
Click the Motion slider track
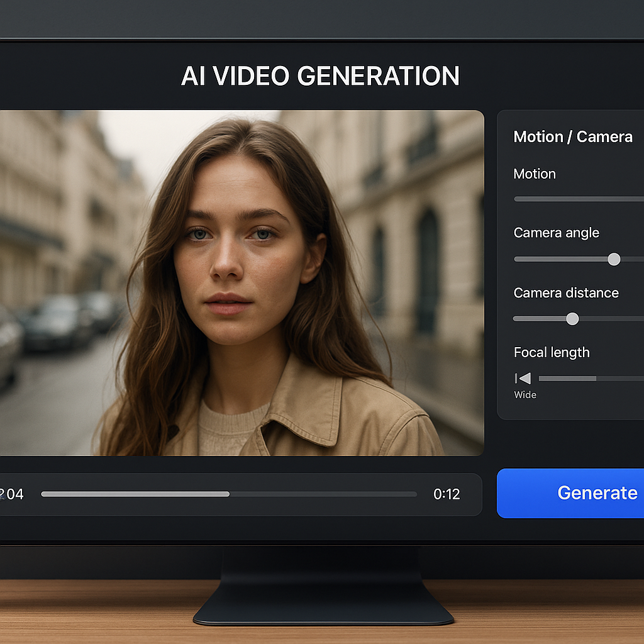click(579, 199)
